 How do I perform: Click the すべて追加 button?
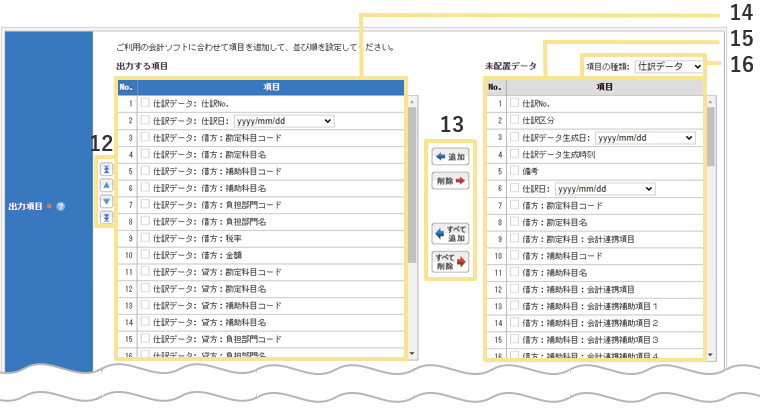click(x=449, y=233)
